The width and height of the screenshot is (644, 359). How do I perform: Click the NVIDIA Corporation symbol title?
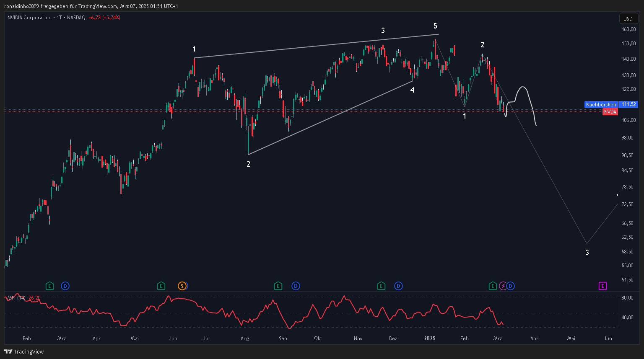click(29, 18)
